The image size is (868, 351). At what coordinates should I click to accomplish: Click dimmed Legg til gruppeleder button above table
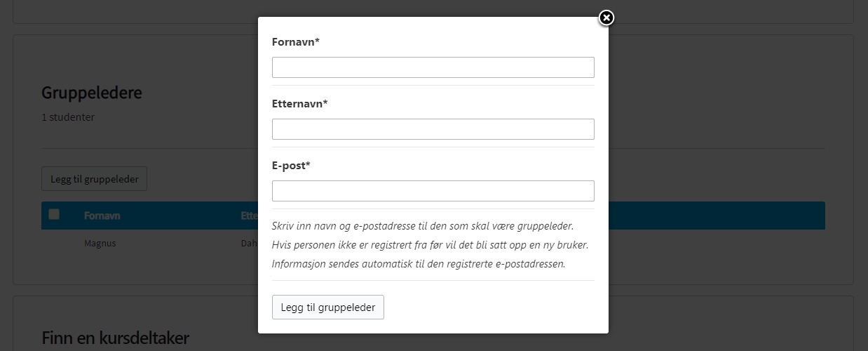pos(94,179)
